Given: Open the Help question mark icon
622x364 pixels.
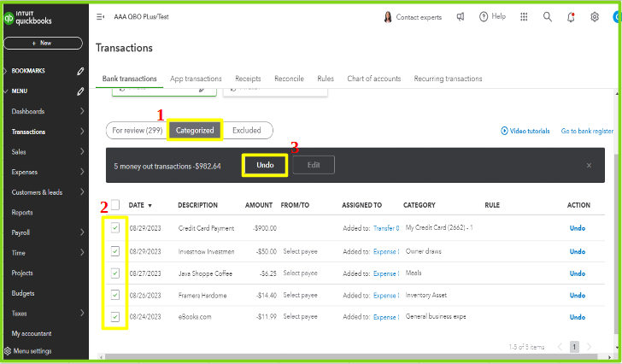Looking at the screenshot, I should point(484,16).
